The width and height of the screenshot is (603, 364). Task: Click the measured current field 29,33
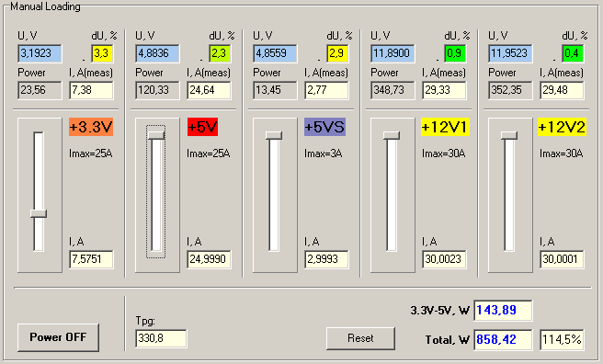tap(444, 90)
